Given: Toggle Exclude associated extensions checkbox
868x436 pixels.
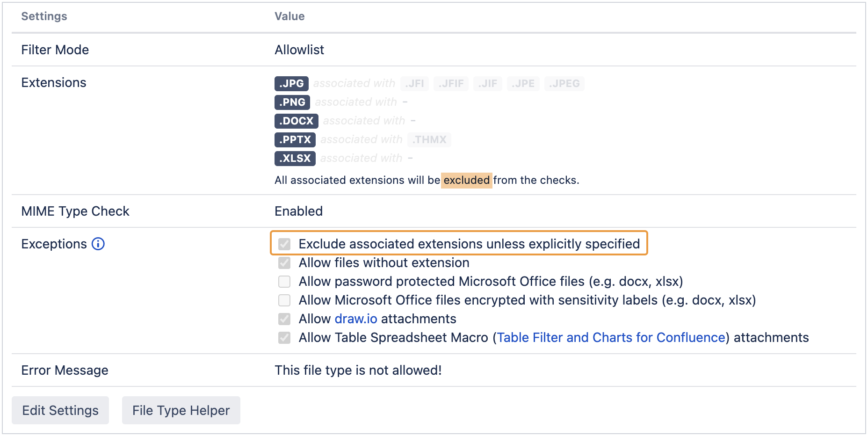Looking at the screenshot, I should [284, 244].
